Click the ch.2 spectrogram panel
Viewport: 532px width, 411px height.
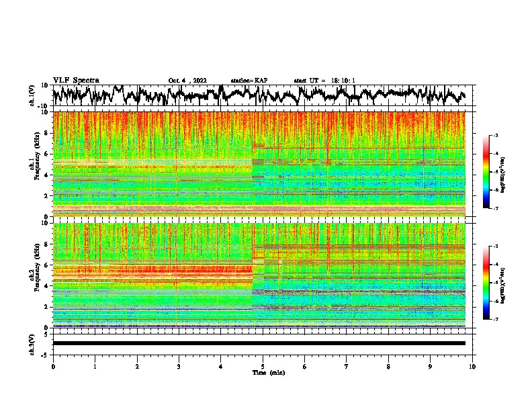(x=259, y=275)
